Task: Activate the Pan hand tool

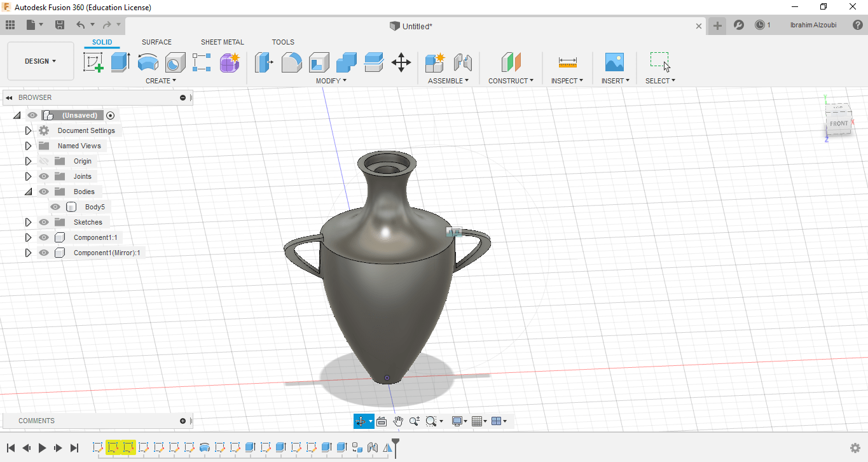Action: click(x=398, y=421)
